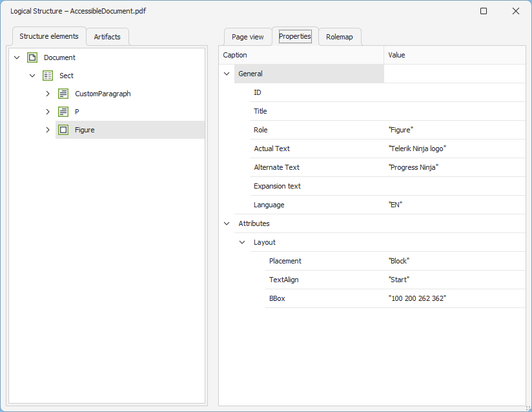Click the CustomParagraph element icon

[x=63, y=94]
